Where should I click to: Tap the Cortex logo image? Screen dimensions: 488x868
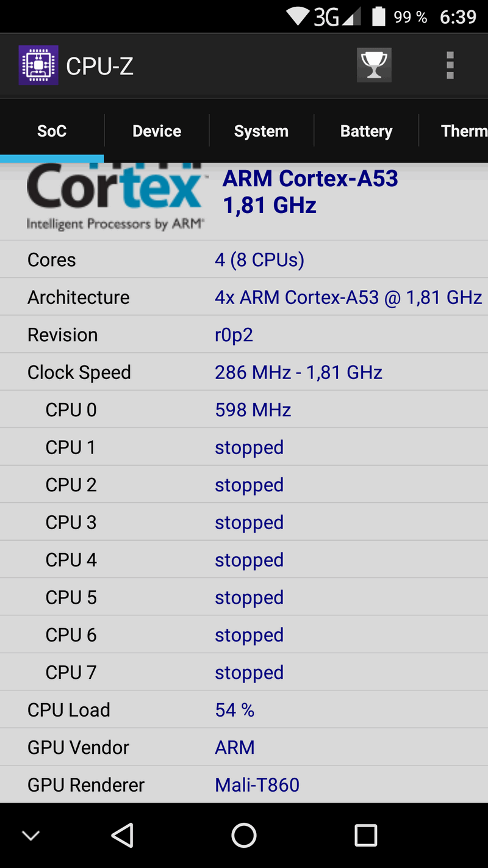coord(115,197)
